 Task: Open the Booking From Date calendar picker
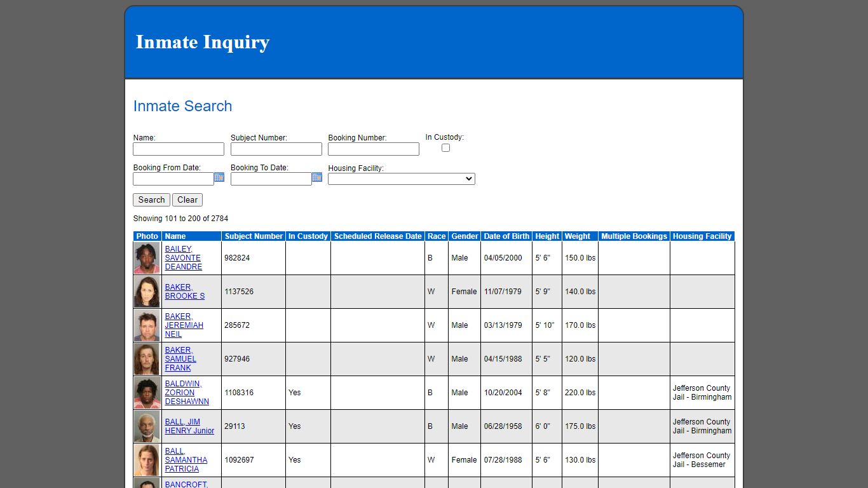[x=219, y=177]
